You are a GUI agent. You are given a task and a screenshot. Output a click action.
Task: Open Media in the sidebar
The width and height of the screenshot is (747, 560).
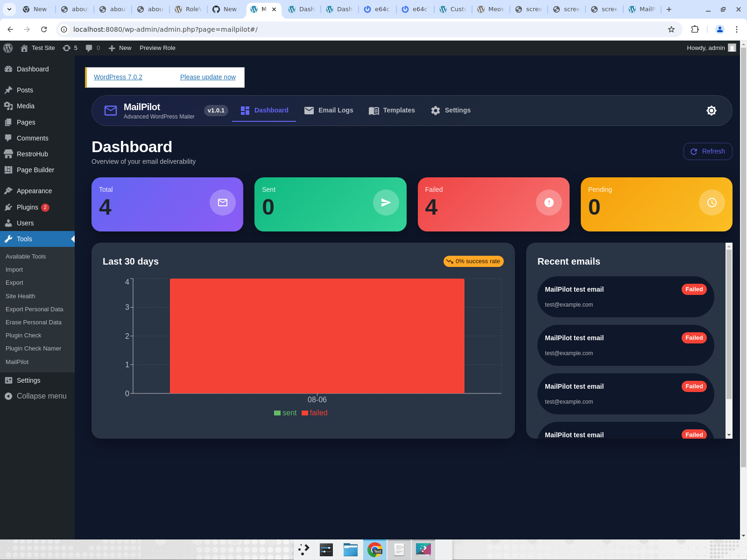[x=37, y=106]
